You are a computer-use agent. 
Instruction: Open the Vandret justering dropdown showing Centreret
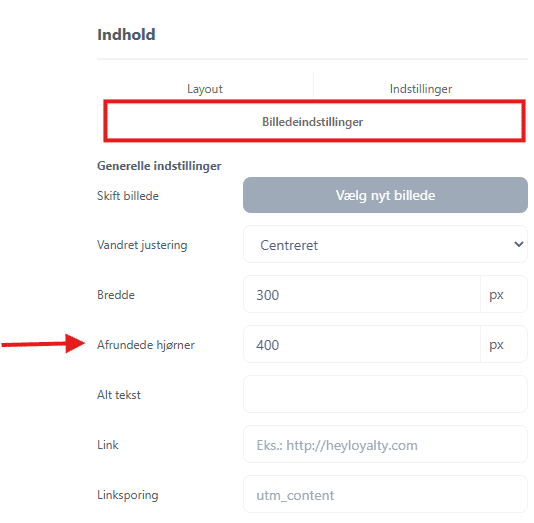(x=385, y=244)
